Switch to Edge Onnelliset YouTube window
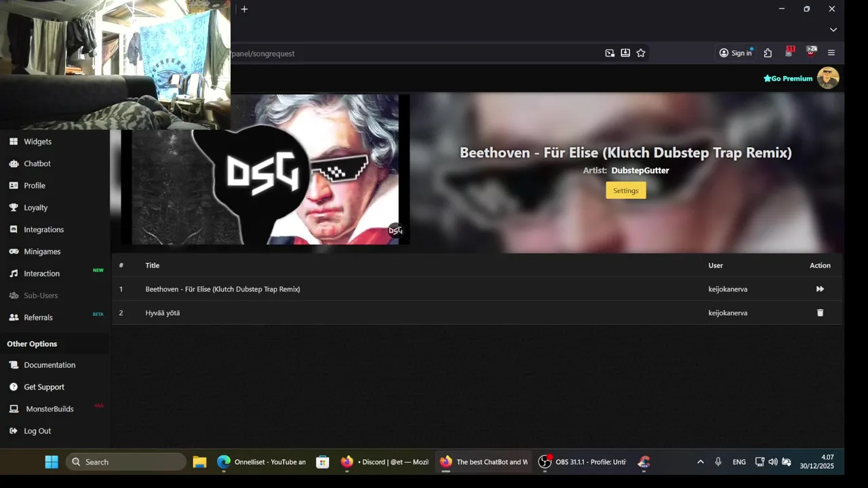This screenshot has height=488, width=868. coord(261,462)
